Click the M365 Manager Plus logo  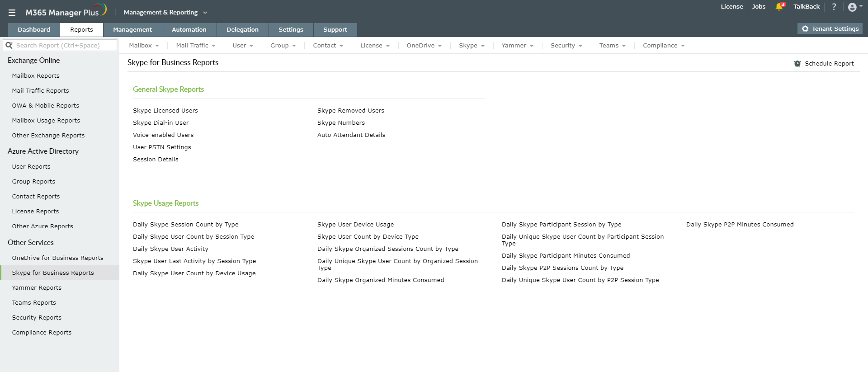(66, 12)
